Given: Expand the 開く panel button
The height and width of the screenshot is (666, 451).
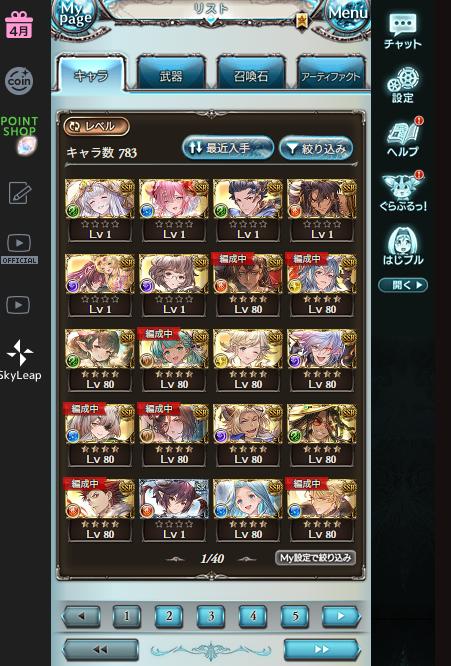Looking at the screenshot, I should pyautogui.click(x=403, y=285).
